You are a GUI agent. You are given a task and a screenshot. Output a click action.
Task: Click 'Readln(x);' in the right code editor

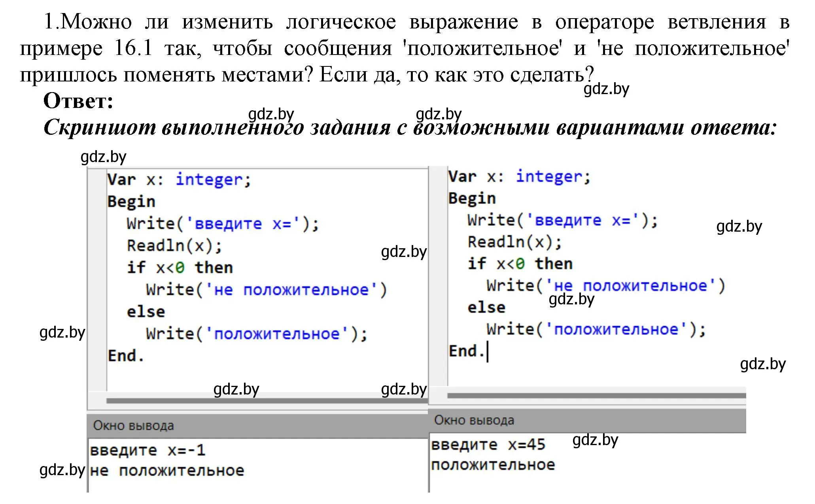pos(514,242)
